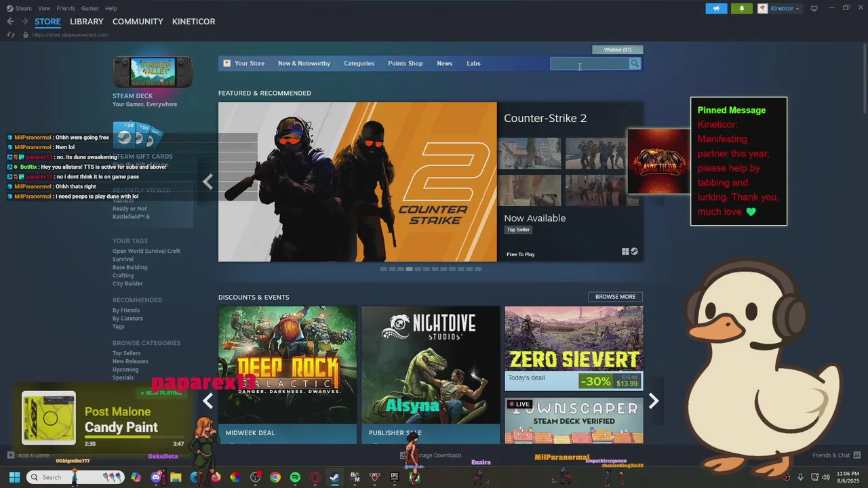Image resolution: width=868 pixels, height=488 pixels.
Task: Open Epic Games launcher from taskbar
Action: (394, 477)
